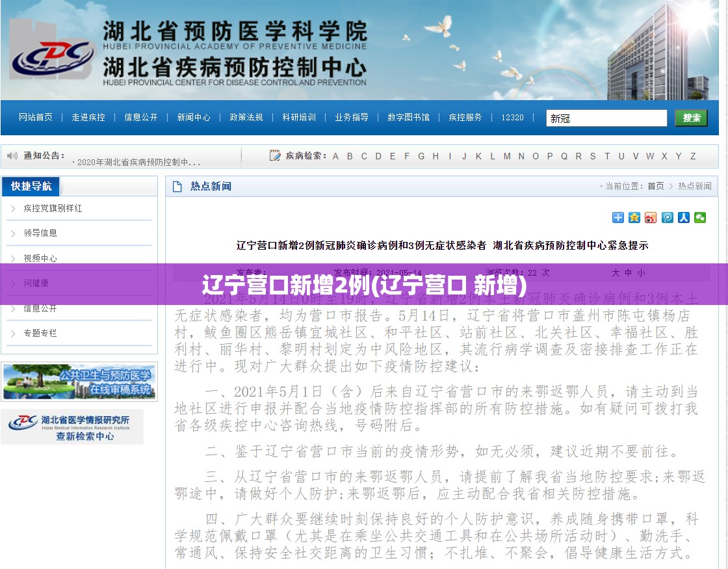
Task: Select disease index letter Q
Action: 564,157
